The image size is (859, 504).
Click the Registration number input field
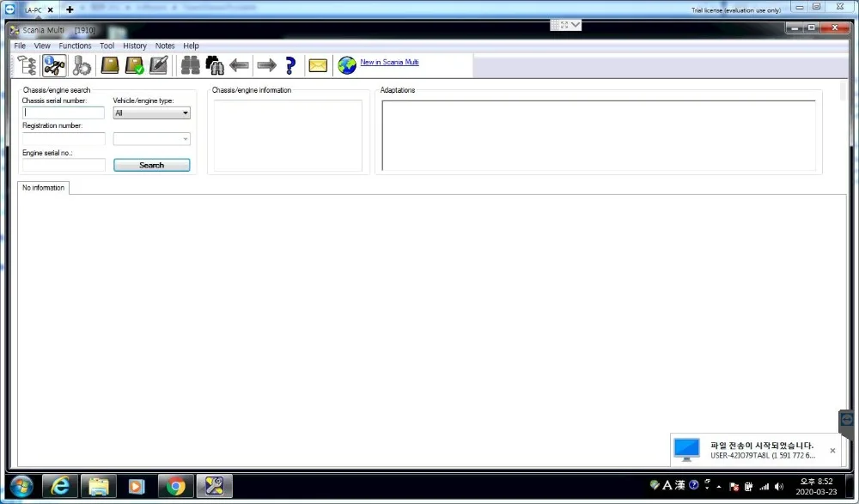click(64, 138)
